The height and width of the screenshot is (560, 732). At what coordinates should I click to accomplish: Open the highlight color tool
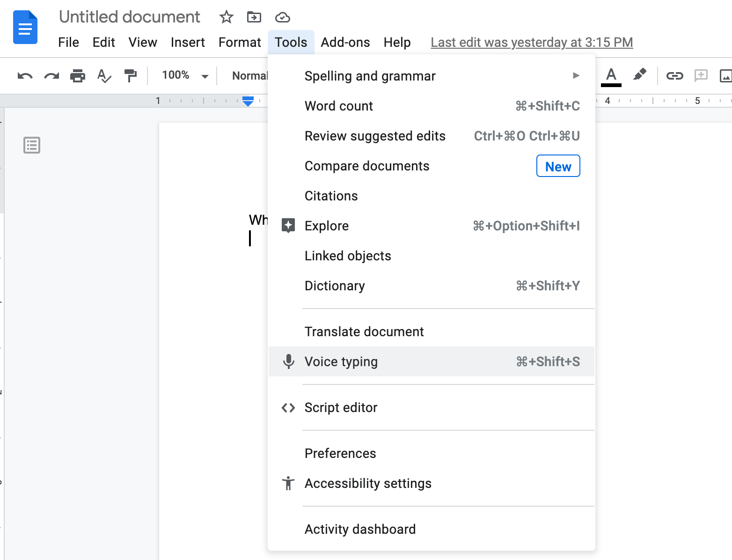[639, 75]
